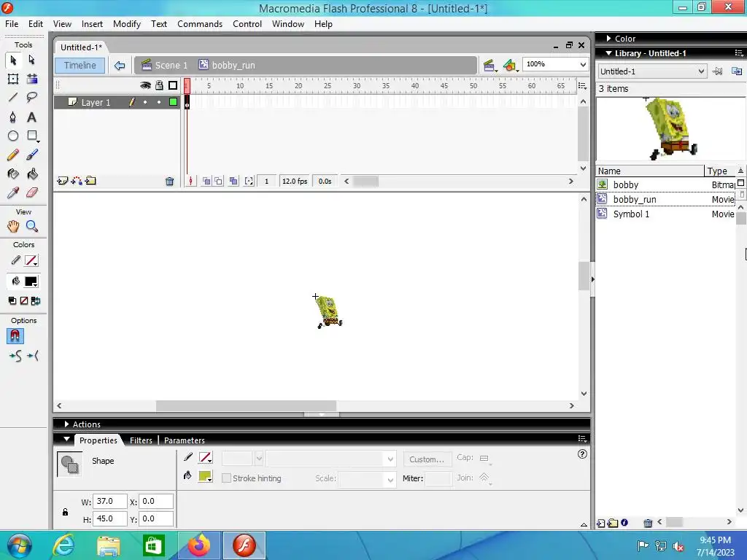747x560 pixels.
Task: Click the Custom... stroke button
Action: coord(427,459)
